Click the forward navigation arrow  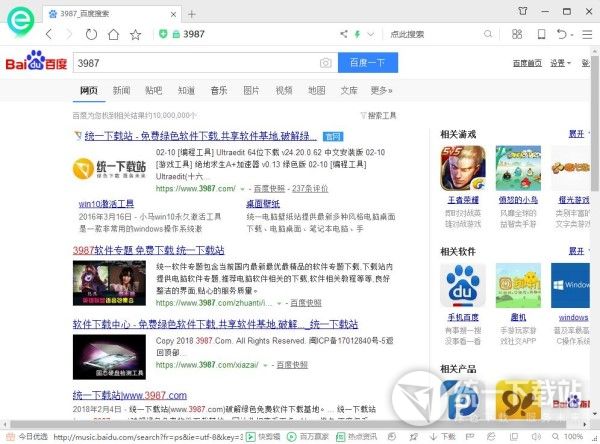tap(69, 34)
